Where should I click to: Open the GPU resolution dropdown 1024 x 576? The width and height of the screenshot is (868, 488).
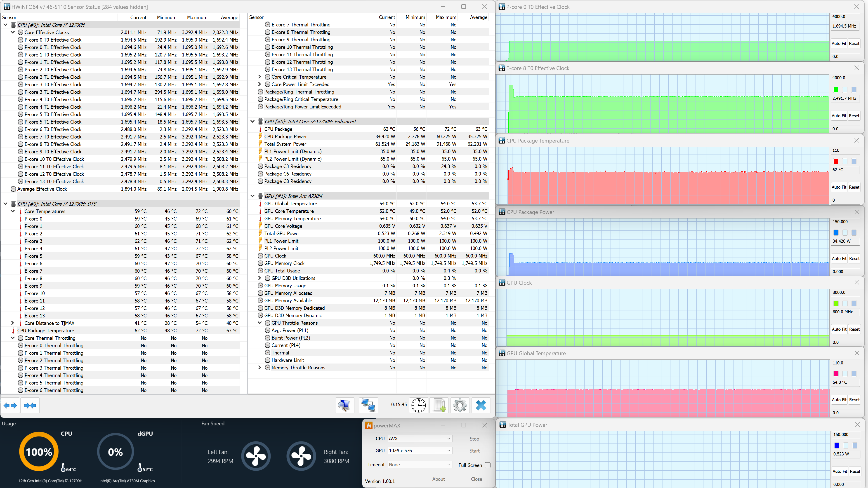(420, 451)
